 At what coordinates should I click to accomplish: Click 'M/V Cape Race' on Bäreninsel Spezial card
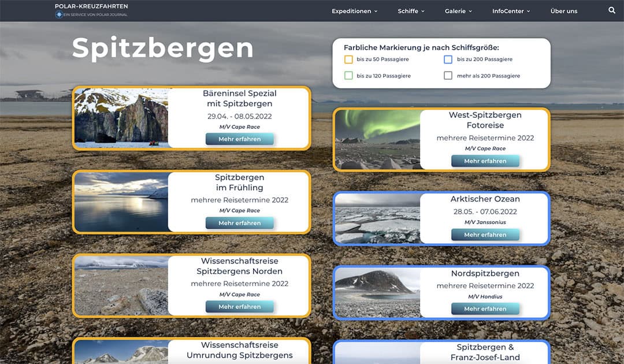[x=240, y=127]
